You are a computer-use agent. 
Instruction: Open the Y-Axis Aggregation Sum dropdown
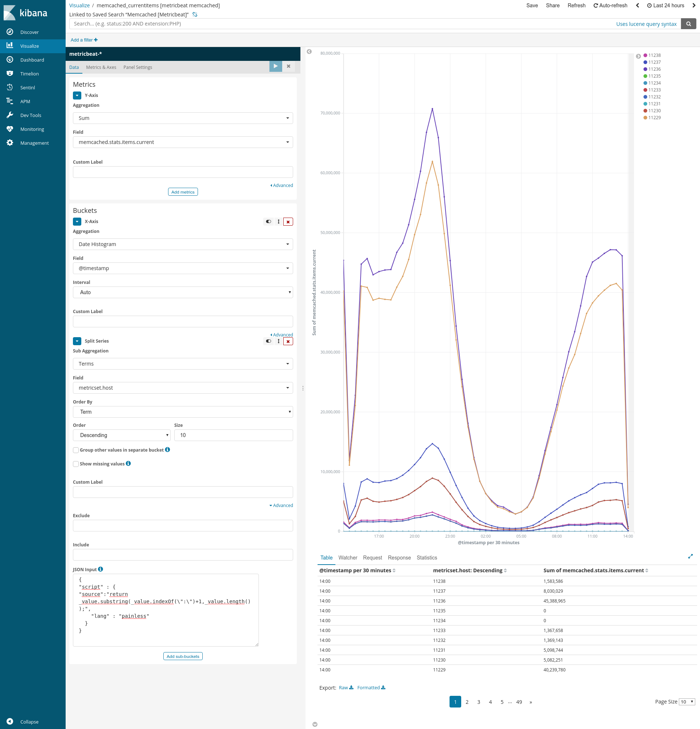tap(183, 118)
